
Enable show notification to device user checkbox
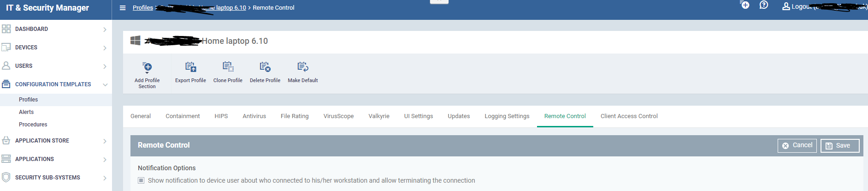[141, 180]
